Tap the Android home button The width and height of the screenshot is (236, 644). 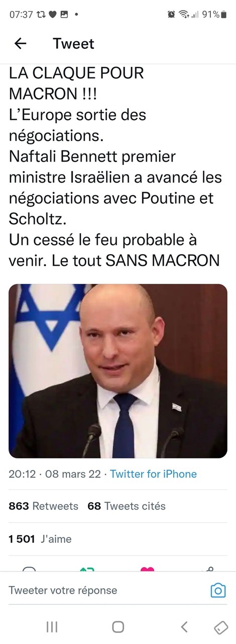118,626
